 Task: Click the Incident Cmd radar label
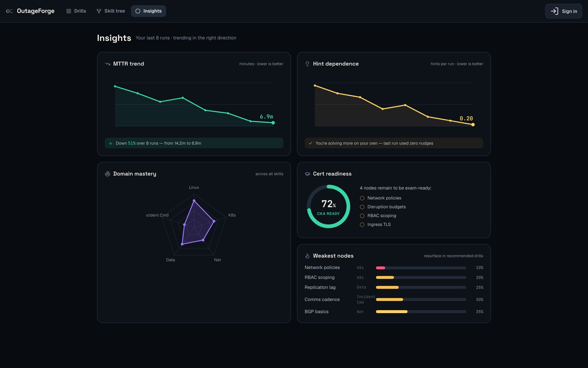[x=157, y=215]
